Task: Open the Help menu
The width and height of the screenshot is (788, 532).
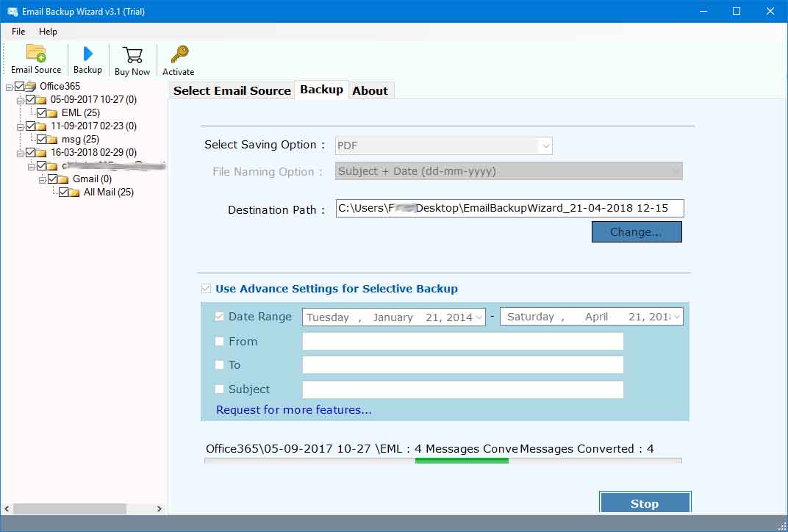Action: coord(49,31)
